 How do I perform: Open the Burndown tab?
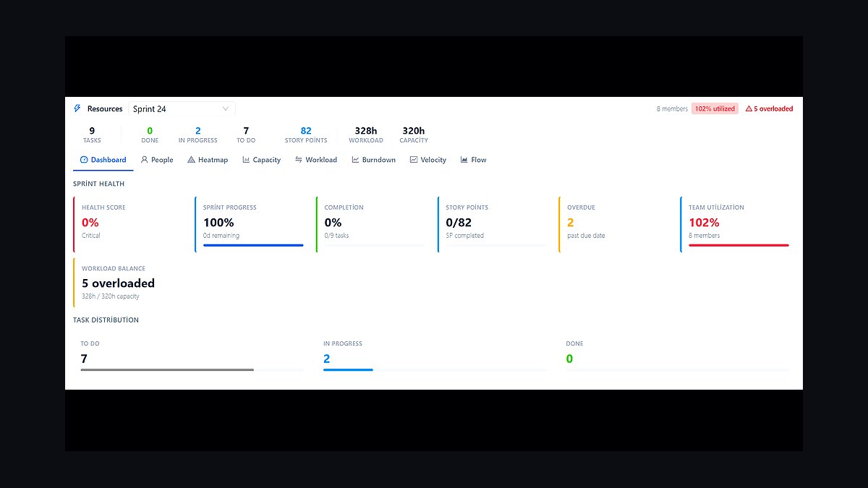[x=374, y=160]
